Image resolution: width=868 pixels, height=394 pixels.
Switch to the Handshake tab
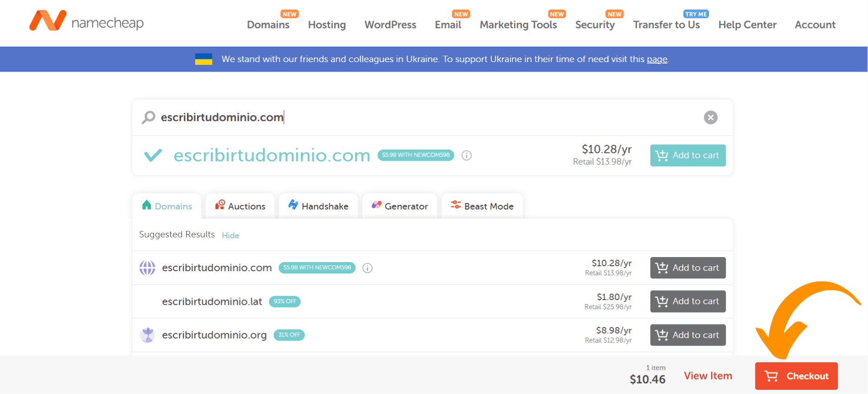[x=319, y=206]
